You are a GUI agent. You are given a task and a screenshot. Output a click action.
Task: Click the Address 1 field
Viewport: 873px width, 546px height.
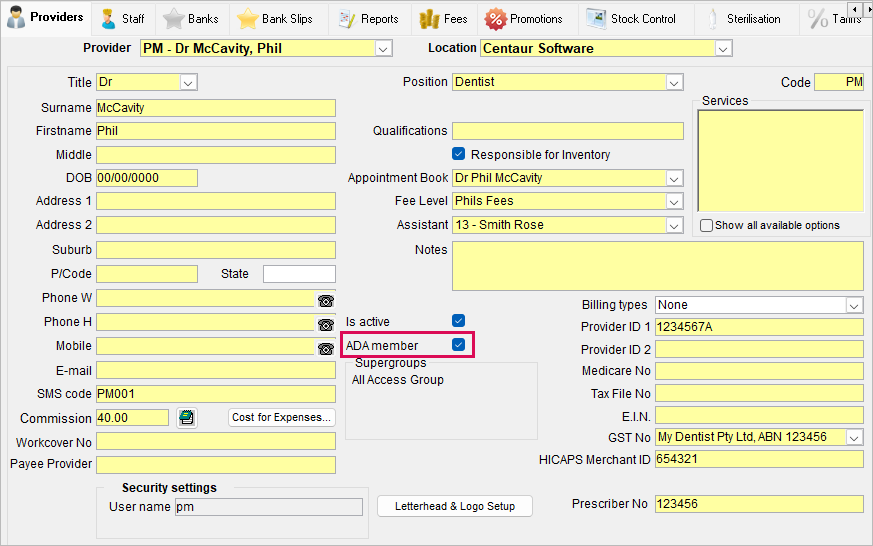click(216, 201)
